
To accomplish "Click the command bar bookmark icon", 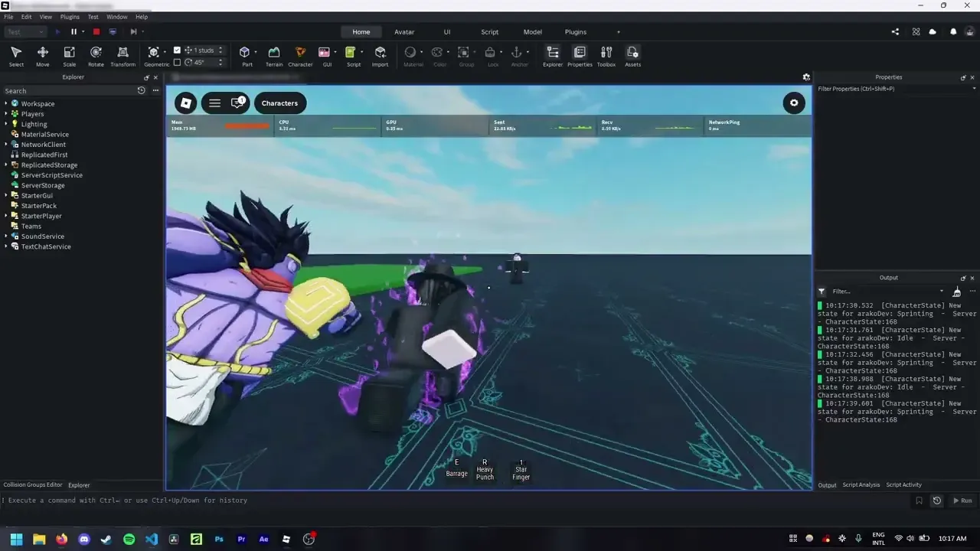I will click(x=920, y=500).
